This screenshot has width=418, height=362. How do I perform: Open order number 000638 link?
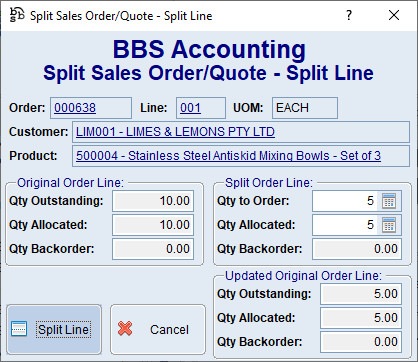coord(75,108)
